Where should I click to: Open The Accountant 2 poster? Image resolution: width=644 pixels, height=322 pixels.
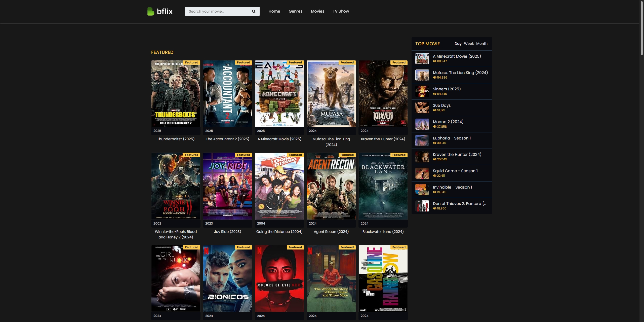pos(227,94)
